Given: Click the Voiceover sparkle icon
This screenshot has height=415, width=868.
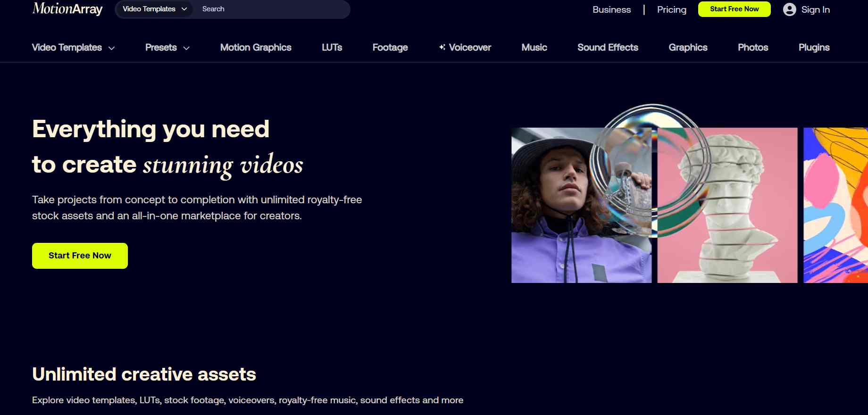Looking at the screenshot, I should (x=442, y=47).
